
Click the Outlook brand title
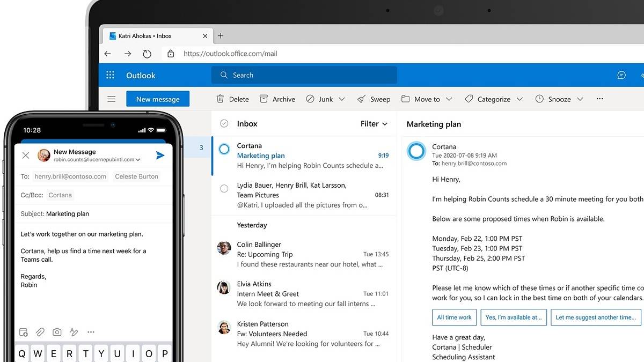click(141, 76)
